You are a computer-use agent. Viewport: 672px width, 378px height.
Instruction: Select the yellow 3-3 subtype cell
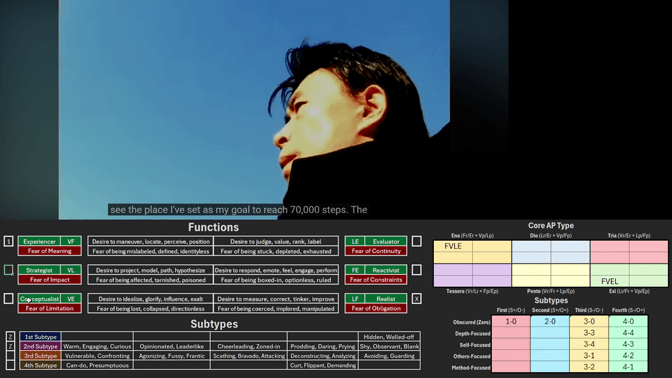tap(589, 333)
